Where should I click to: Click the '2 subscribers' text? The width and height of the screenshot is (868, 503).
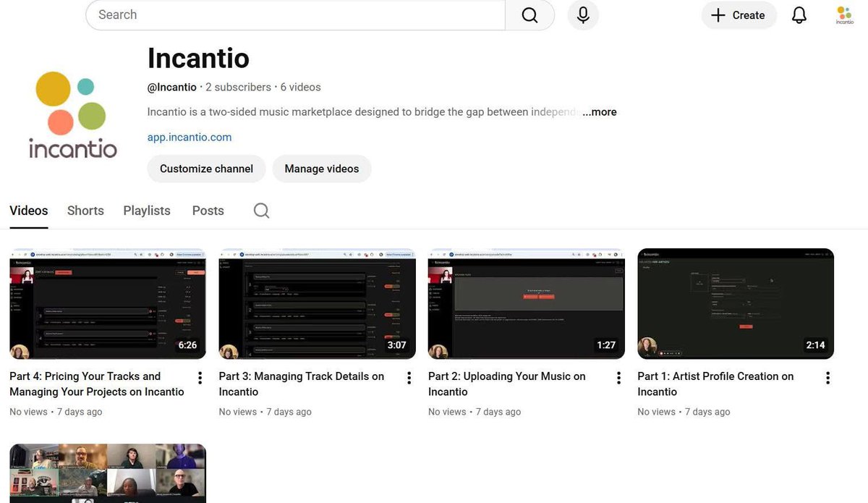coord(238,87)
